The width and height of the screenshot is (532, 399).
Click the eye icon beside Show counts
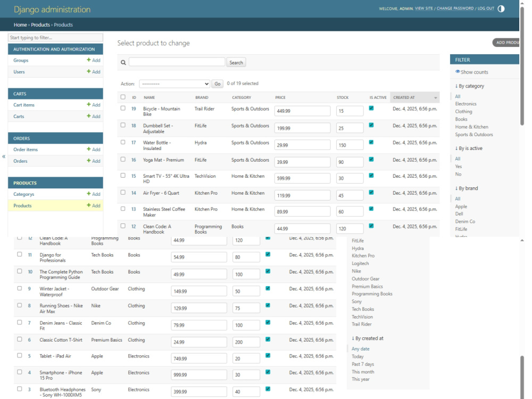(x=458, y=72)
